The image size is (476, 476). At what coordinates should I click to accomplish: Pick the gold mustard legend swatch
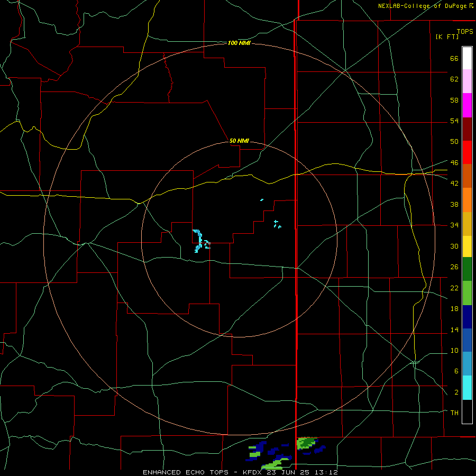467,224
